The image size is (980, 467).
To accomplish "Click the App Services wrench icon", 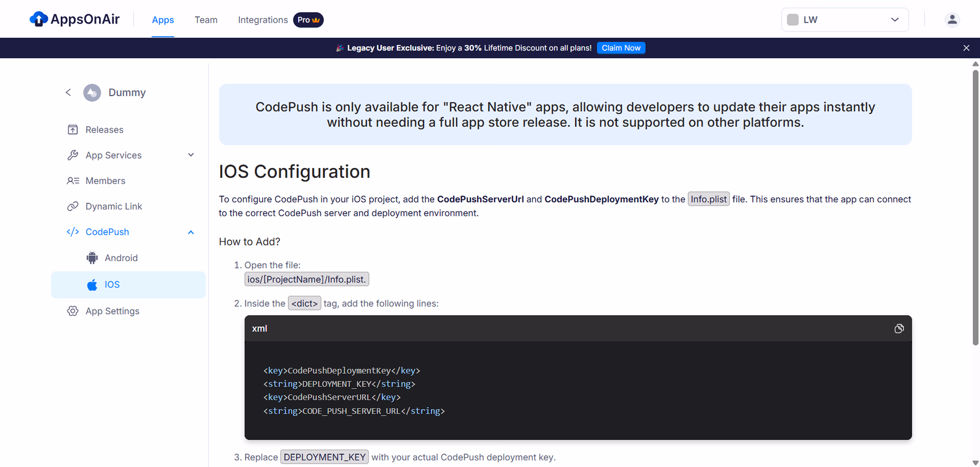I will (72, 155).
